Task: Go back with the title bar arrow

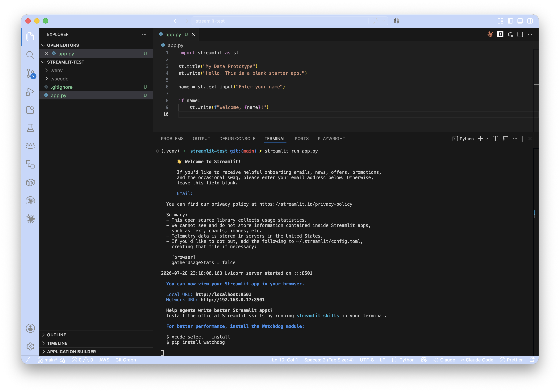Action: click(176, 21)
